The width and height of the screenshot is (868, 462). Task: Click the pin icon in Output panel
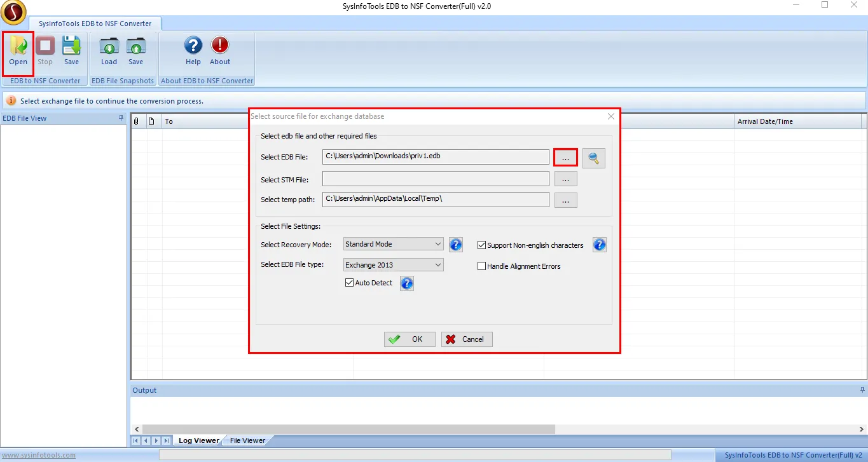[862, 390]
